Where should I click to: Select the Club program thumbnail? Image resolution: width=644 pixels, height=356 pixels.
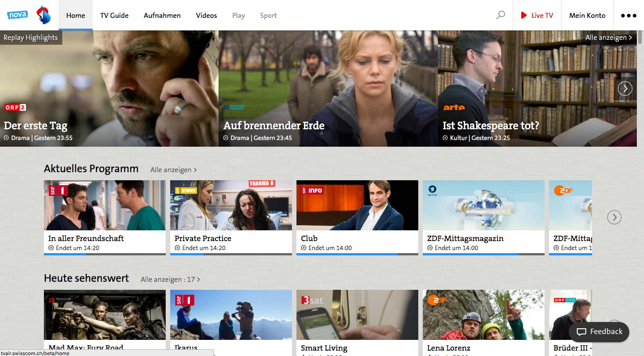[x=357, y=205]
